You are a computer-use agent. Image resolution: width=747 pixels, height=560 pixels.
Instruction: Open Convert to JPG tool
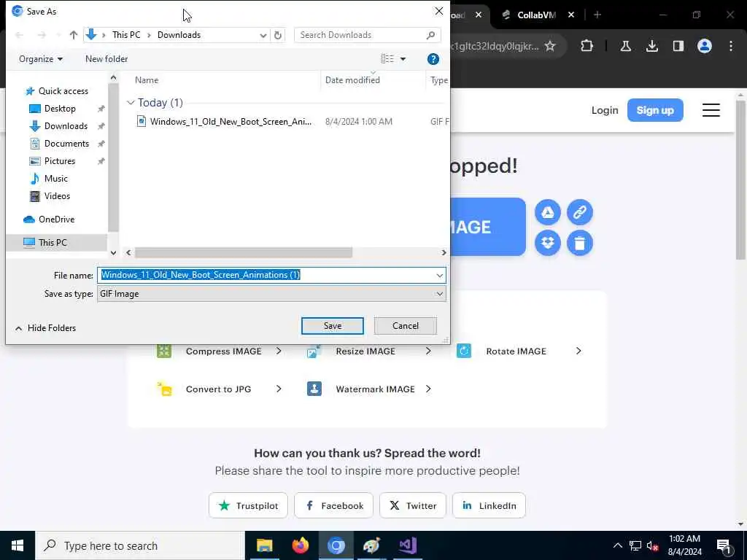[x=219, y=389]
